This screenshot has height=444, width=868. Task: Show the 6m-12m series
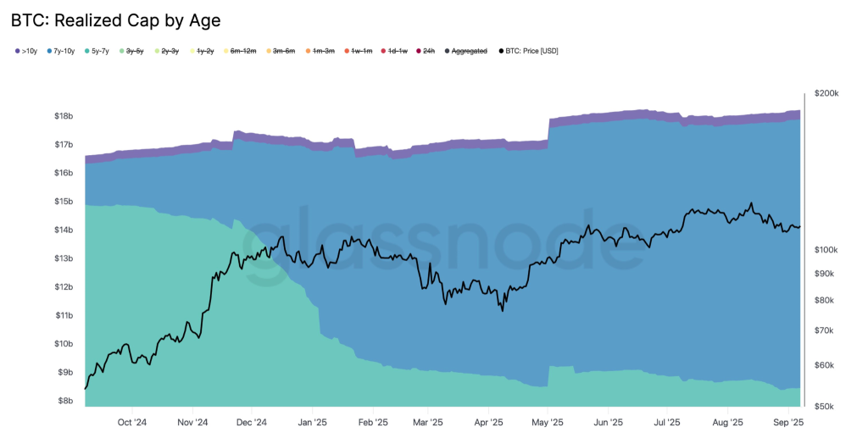tap(242, 52)
